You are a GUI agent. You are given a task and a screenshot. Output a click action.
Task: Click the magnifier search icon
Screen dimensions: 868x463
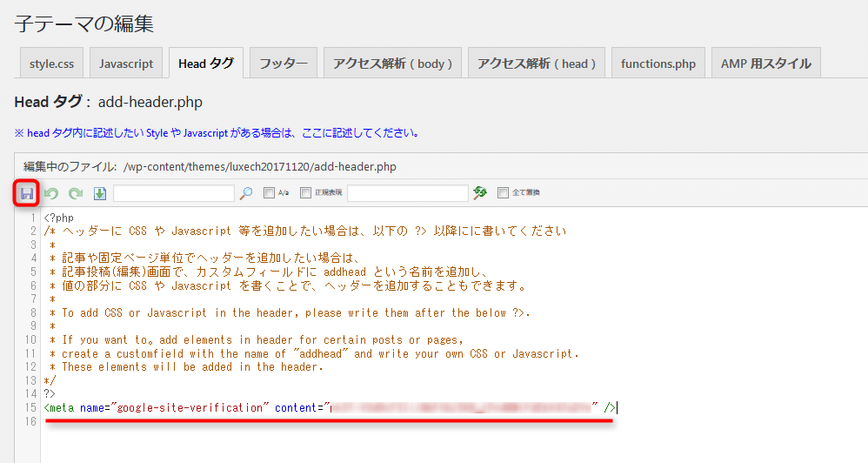[246, 193]
